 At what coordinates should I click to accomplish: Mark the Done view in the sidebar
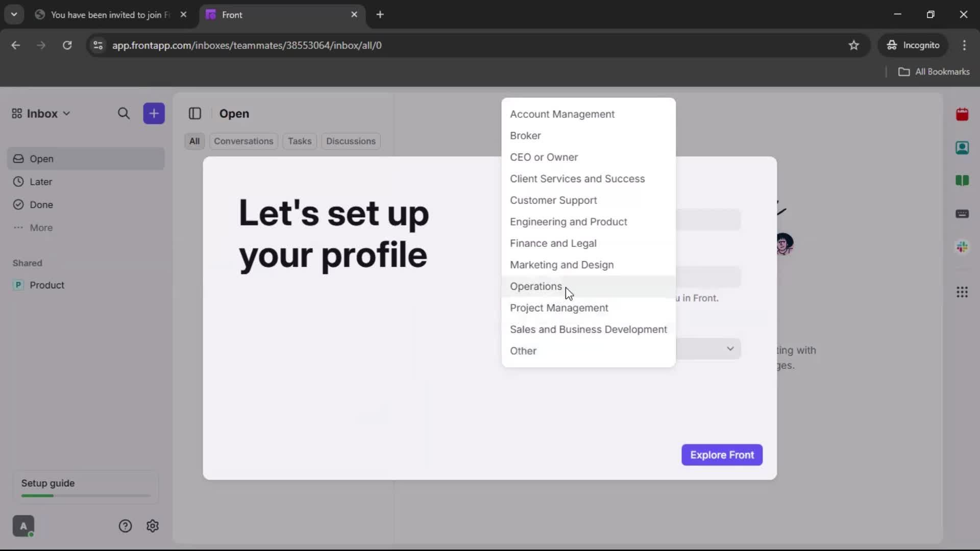(41, 205)
